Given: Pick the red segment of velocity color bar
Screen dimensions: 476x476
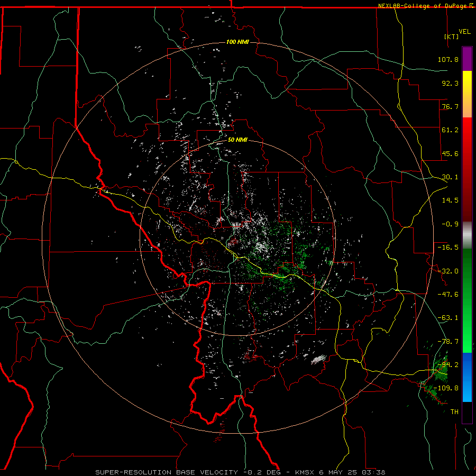Looking at the screenshot, I should click(x=467, y=169).
